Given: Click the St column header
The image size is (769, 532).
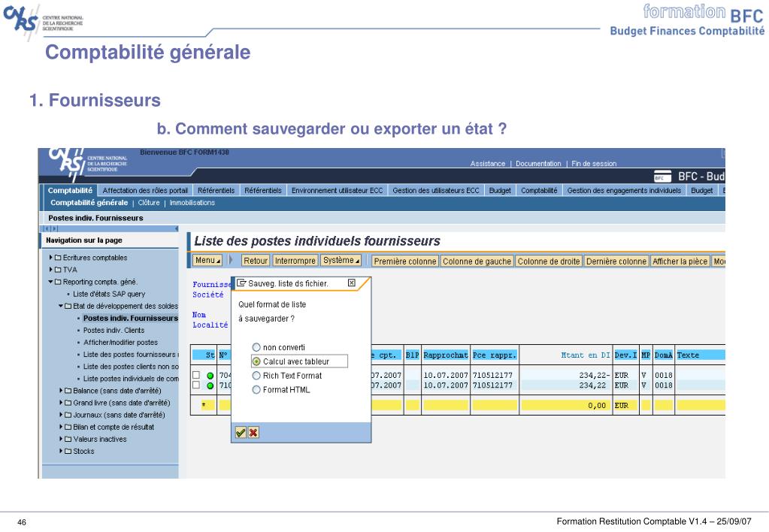Looking at the screenshot, I should click(x=204, y=355).
